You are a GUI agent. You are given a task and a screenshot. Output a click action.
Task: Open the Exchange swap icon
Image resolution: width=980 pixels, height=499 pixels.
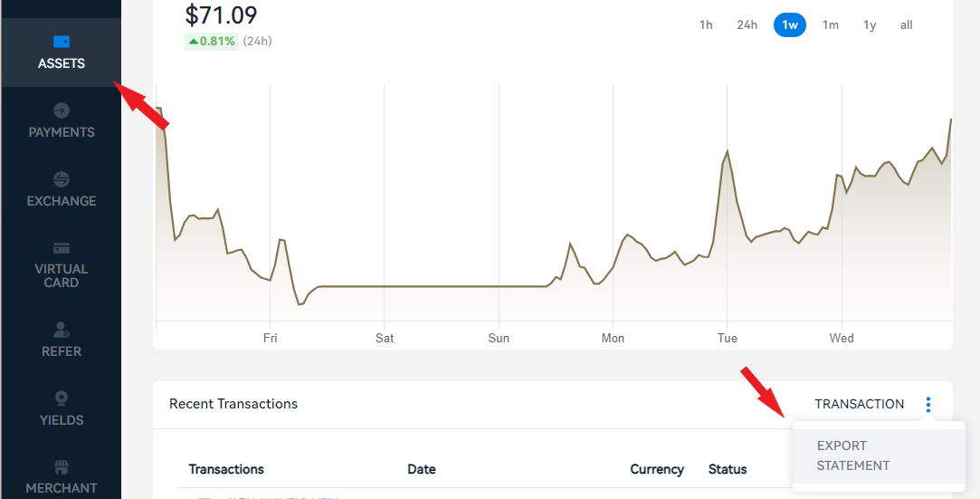[x=62, y=179]
